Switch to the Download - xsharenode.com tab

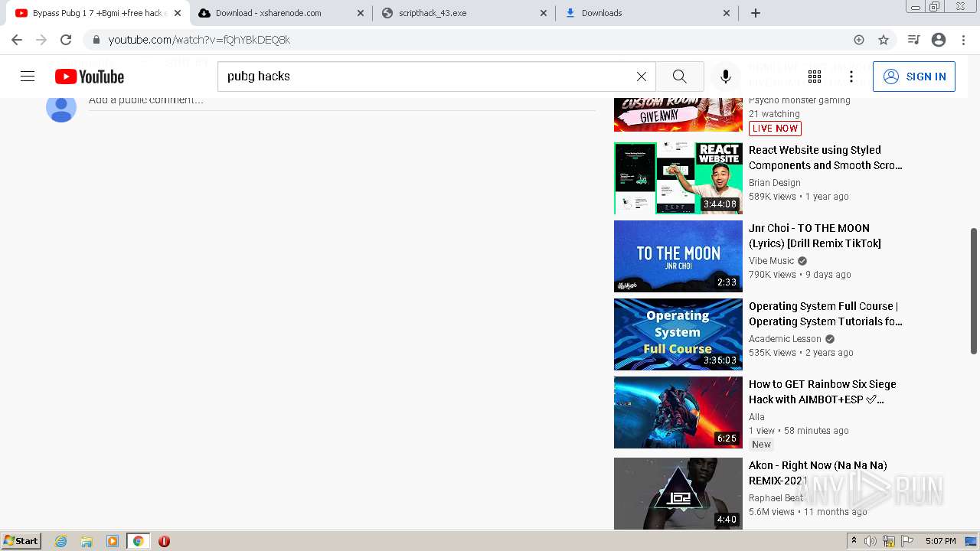[282, 13]
